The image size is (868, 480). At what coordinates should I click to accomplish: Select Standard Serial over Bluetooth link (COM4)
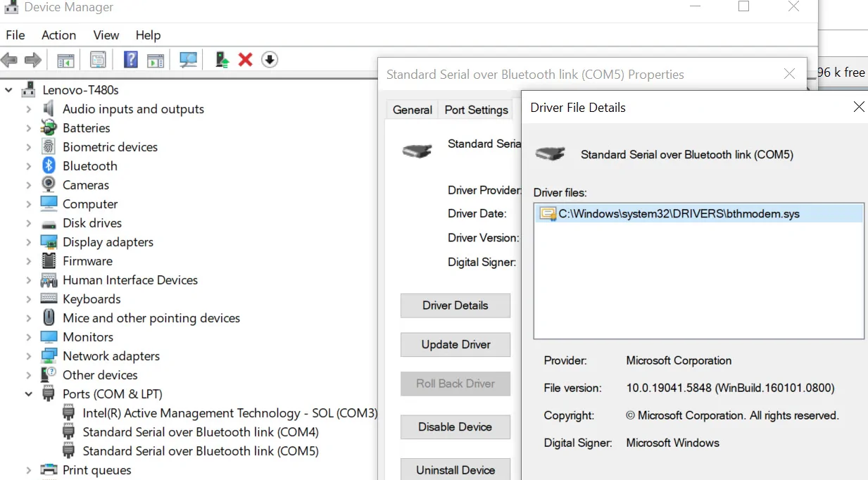tap(200, 432)
